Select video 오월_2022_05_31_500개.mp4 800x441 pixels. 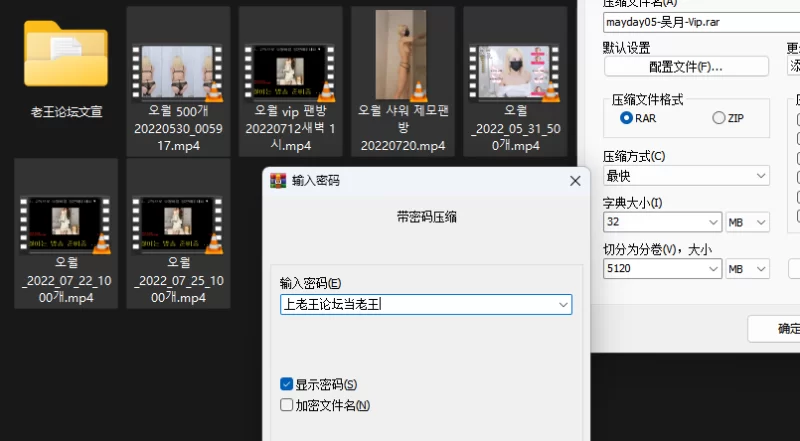515,82
